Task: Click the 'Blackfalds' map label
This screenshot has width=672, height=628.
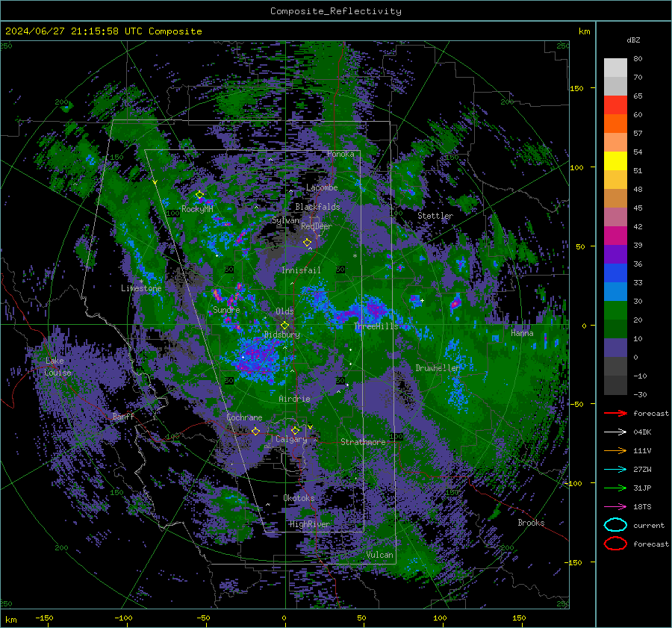Action: (x=317, y=207)
